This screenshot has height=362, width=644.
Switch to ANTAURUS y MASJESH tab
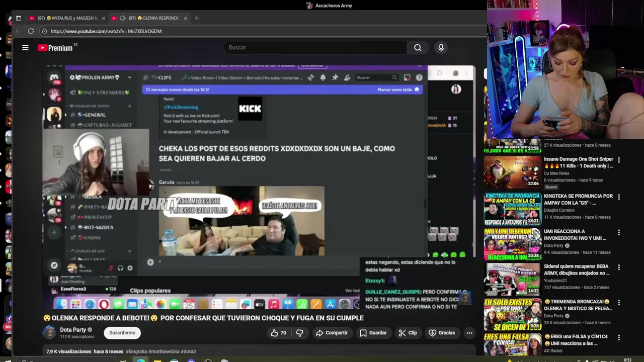pos(68,18)
